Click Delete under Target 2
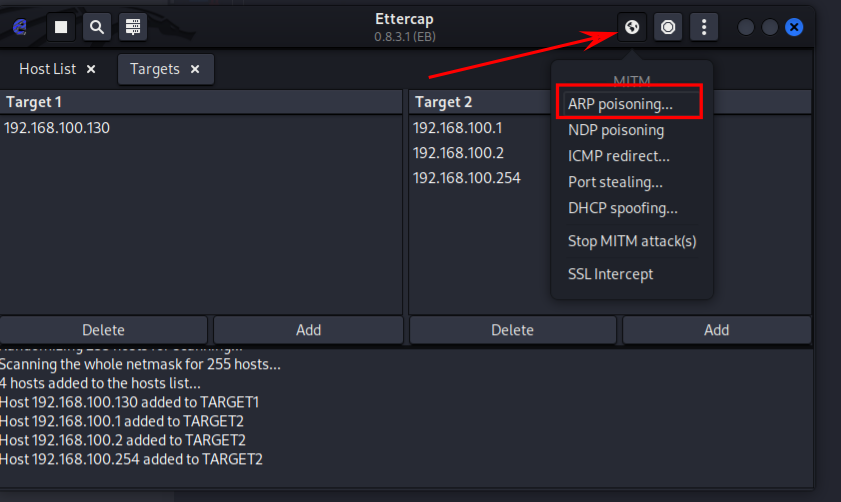The image size is (841, 502). tap(512, 330)
